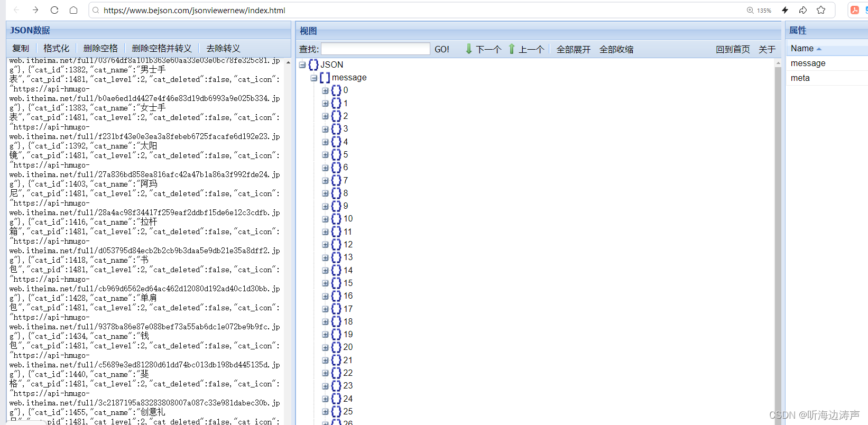Click the green down arrow for next match
This screenshot has width=868, height=425.
coord(469,49)
